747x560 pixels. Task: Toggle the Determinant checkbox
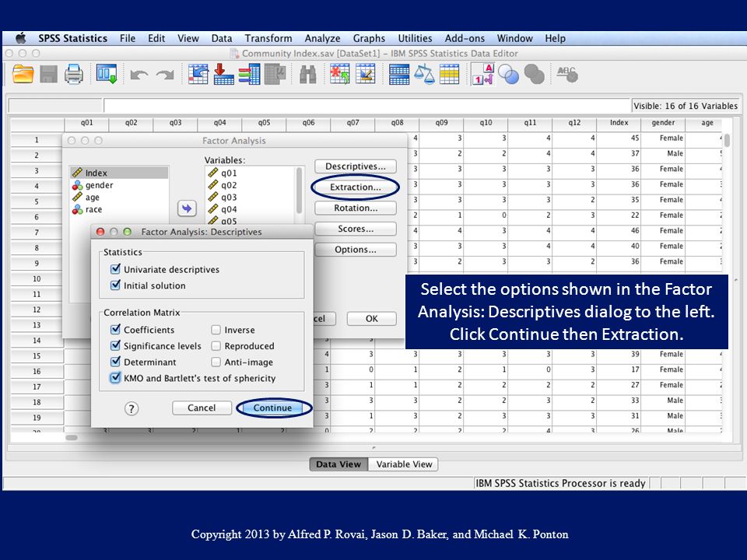(115, 362)
